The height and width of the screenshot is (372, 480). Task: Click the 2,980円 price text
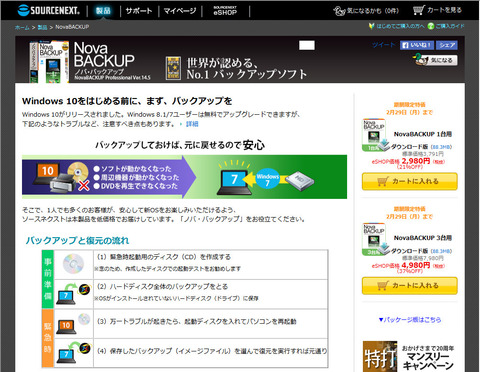pos(416,161)
